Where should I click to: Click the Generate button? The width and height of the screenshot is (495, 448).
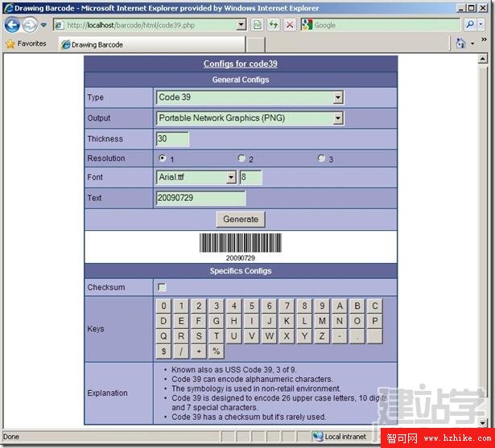click(240, 220)
